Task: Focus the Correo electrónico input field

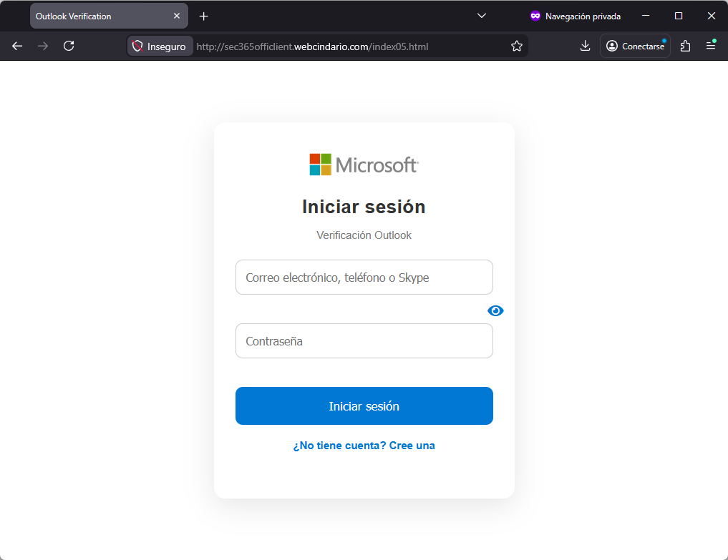Action: 364,277
